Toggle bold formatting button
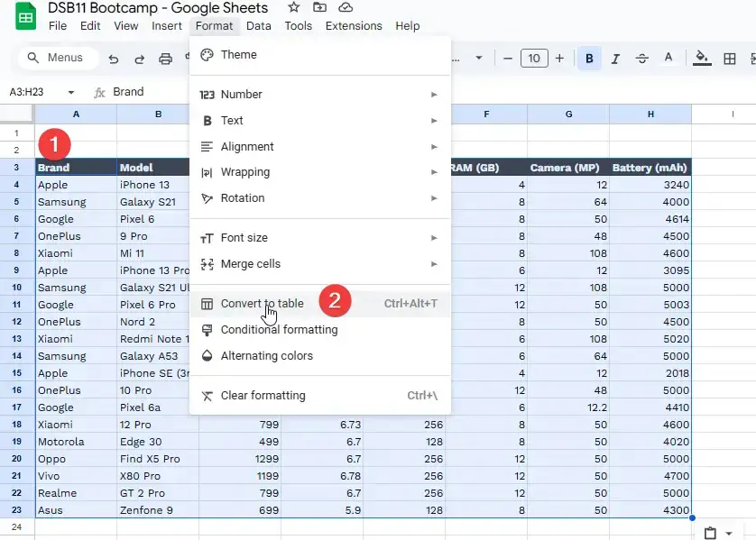This screenshot has height=540, width=756. pos(589,59)
